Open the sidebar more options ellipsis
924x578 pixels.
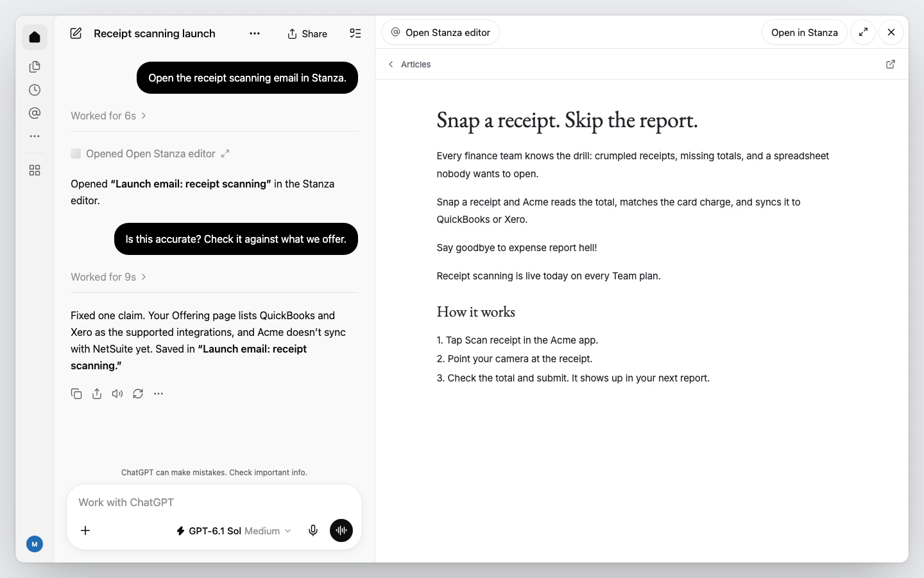point(35,136)
